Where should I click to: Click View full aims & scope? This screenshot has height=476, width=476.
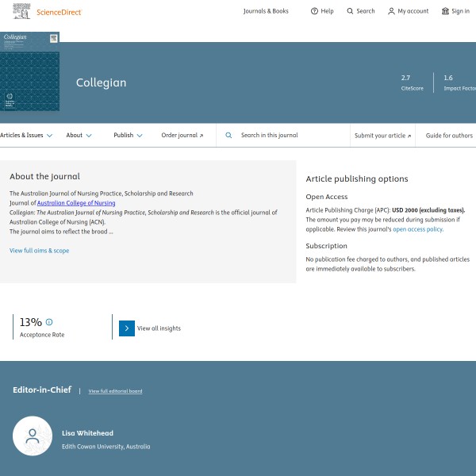(39, 251)
